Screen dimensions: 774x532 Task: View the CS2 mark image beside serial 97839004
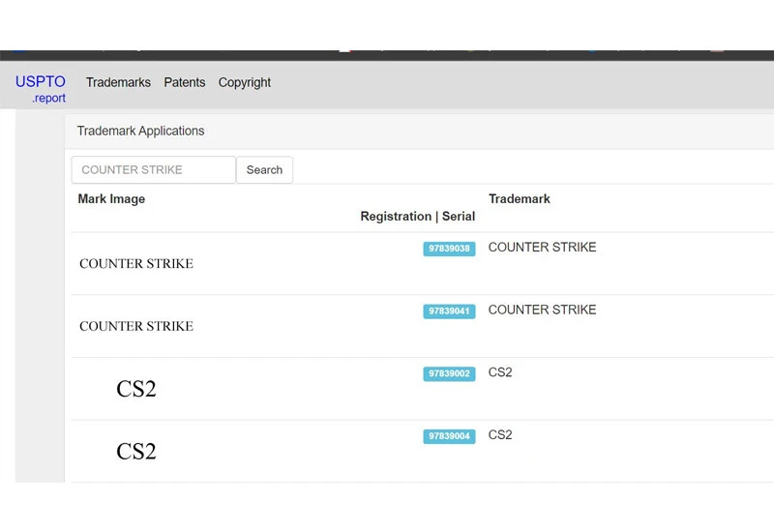pyautogui.click(x=136, y=452)
